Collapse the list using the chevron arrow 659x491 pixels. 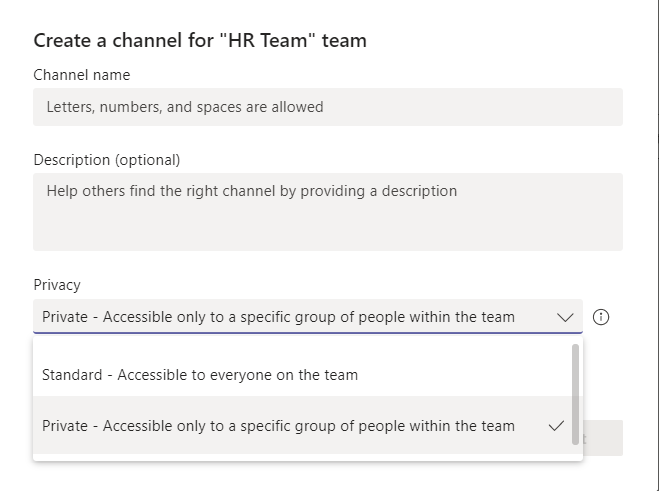565,317
